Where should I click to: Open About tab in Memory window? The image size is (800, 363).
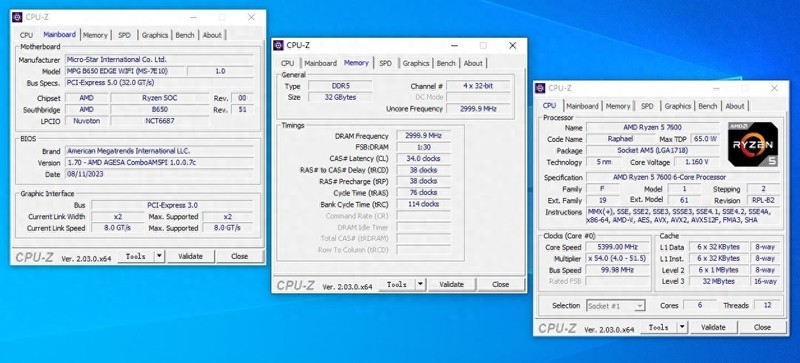coord(473,63)
